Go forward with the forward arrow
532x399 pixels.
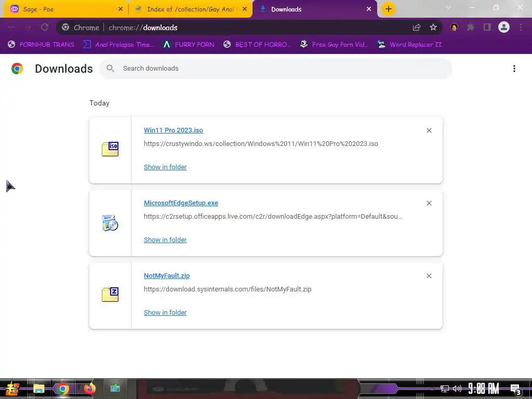pyautogui.click(x=28, y=28)
